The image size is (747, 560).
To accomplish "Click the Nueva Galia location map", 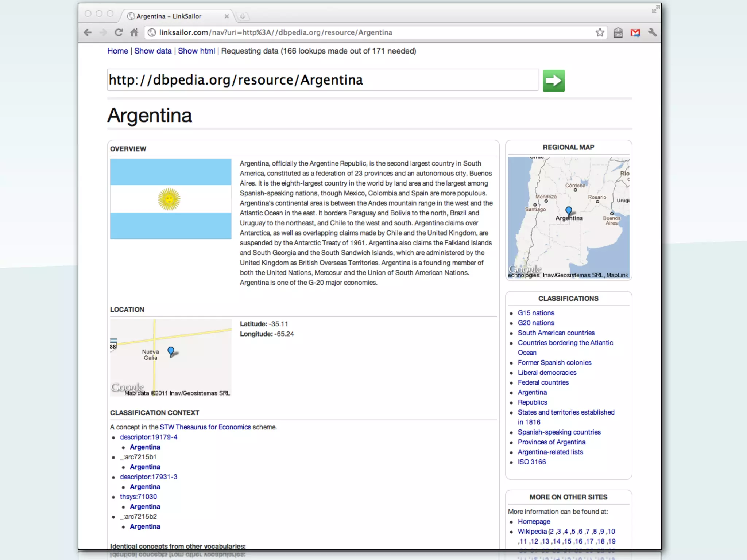I will click(x=171, y=357).
